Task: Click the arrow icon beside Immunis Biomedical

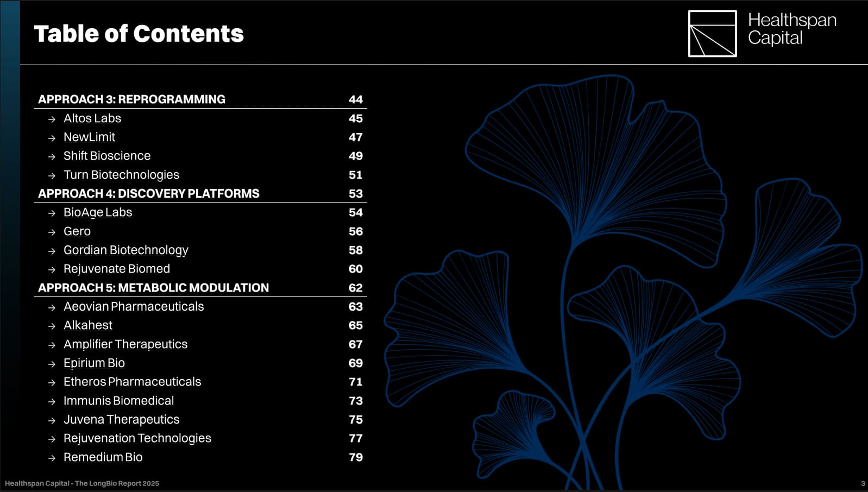Action: pyautogui.click(x=52, y=402)
